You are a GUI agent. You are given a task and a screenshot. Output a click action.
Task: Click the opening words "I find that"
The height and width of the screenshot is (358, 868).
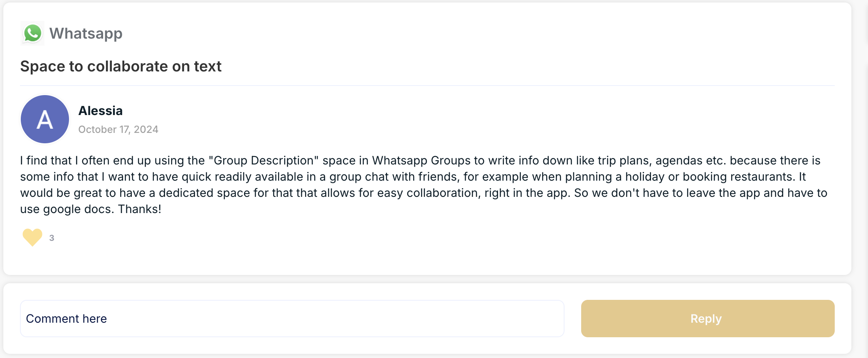point(46,160)
